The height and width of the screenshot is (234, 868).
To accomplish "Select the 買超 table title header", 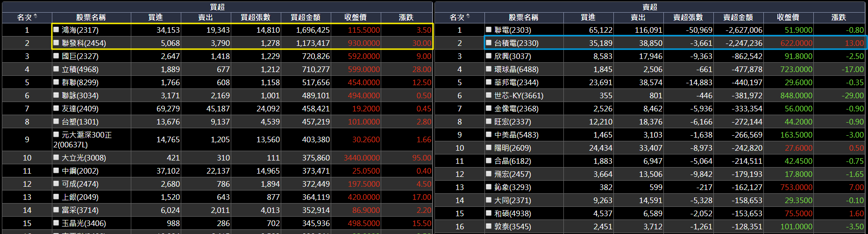I will tap(217, 7).
